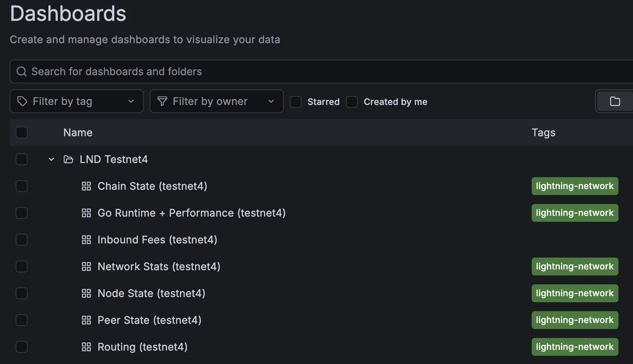Open the Filter by owner dropdown
This screenshot has height=364, width=633.
coord(217,101)
